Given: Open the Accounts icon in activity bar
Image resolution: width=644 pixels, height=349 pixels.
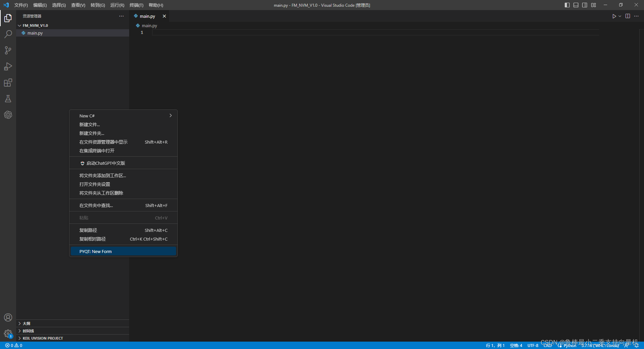Looking at the screenshot, I should click(8, 317).
